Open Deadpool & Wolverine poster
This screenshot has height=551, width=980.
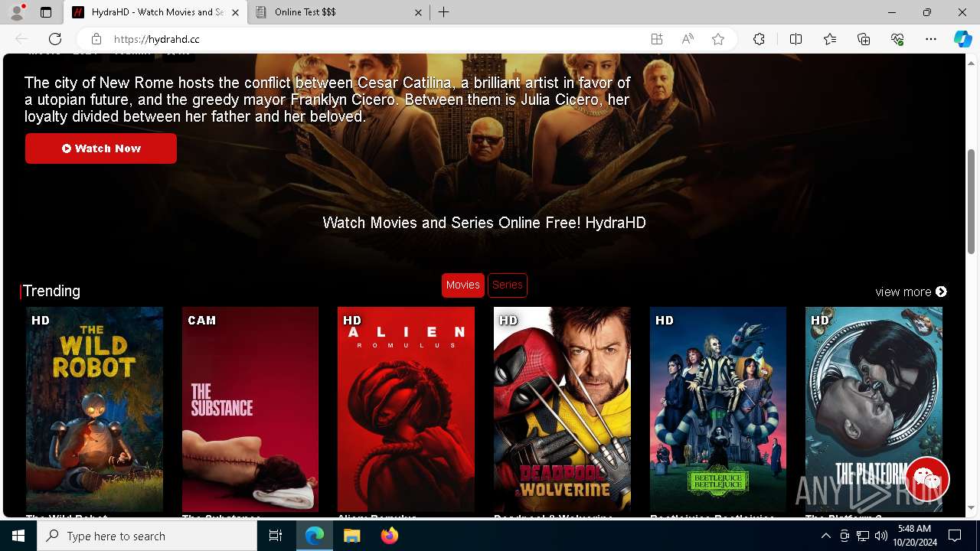[562, 409]
